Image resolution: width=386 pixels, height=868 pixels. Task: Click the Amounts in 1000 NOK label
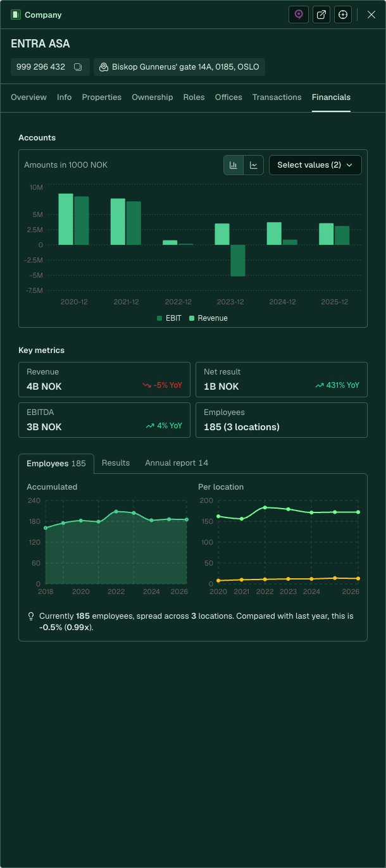click(x=66, y=165)
